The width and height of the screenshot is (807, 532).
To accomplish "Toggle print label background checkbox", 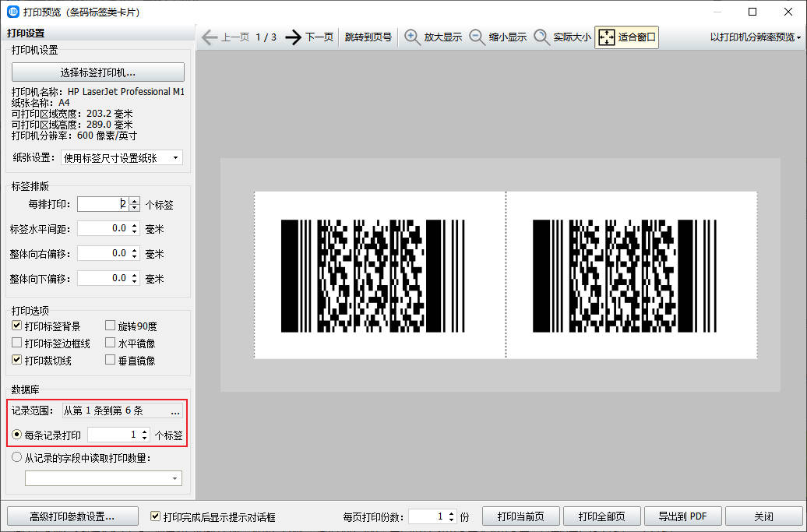I will click(17, 326).
